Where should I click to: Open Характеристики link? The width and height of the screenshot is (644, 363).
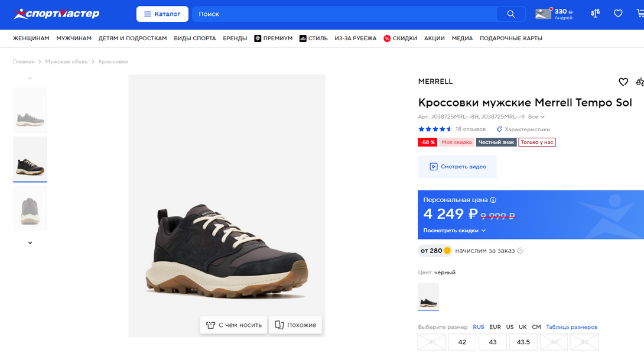(523, 129)
